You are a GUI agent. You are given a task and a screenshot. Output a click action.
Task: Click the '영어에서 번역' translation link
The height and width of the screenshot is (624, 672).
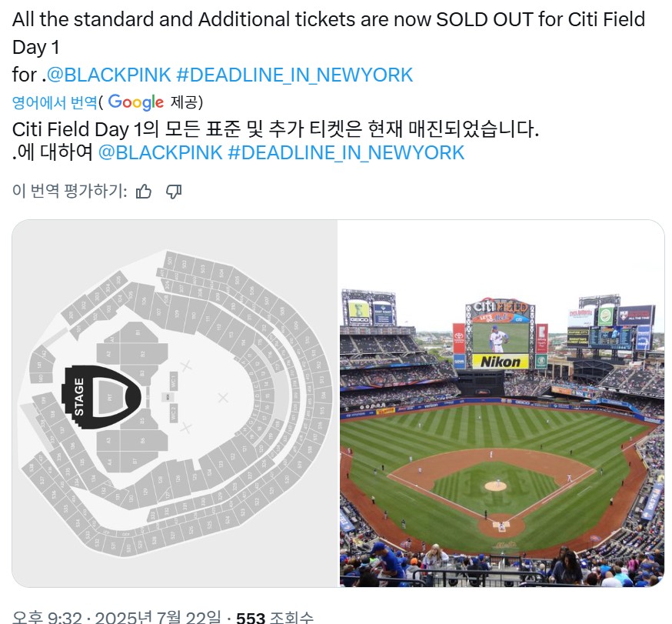(x=55, y=102)
